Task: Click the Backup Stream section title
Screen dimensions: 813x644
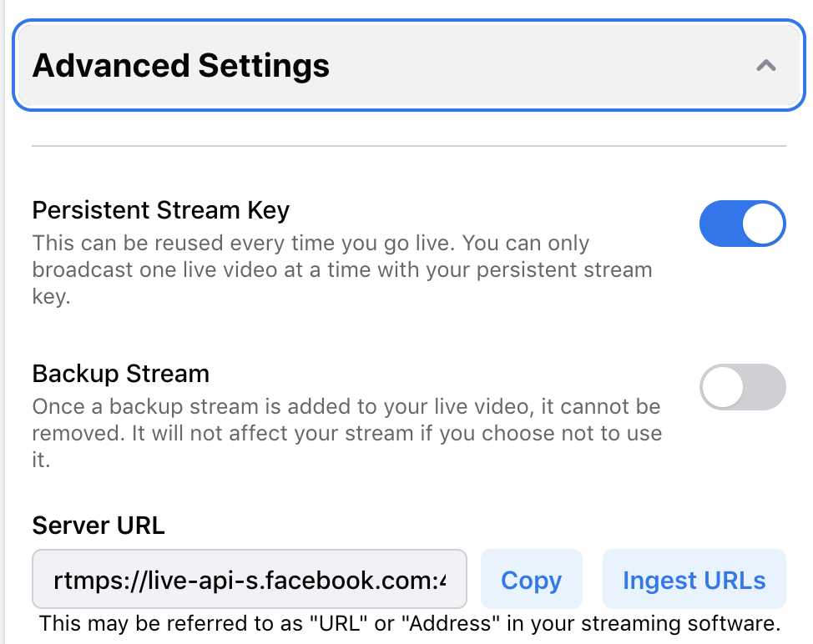Action: 120,373
